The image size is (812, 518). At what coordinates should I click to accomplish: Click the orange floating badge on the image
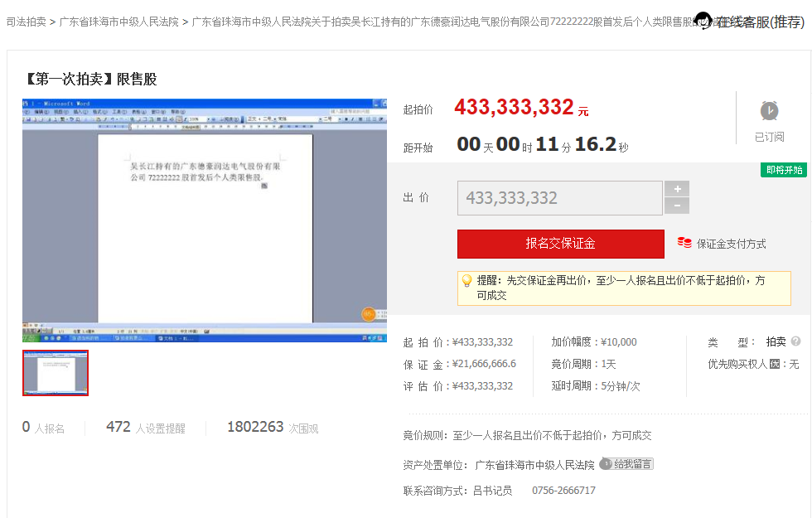pos(369,315)
